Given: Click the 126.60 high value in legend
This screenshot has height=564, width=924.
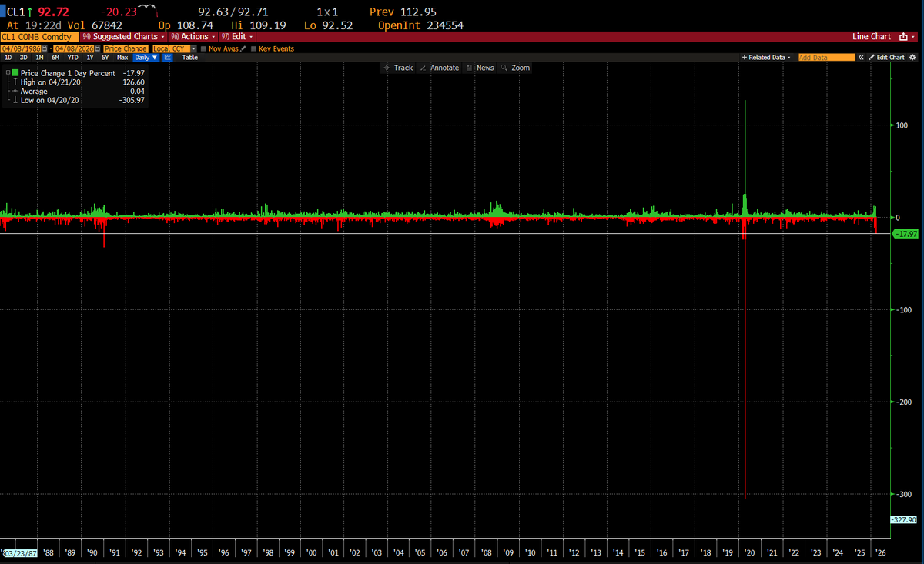Looking at the screenshot, I should (x=132, y=82).
